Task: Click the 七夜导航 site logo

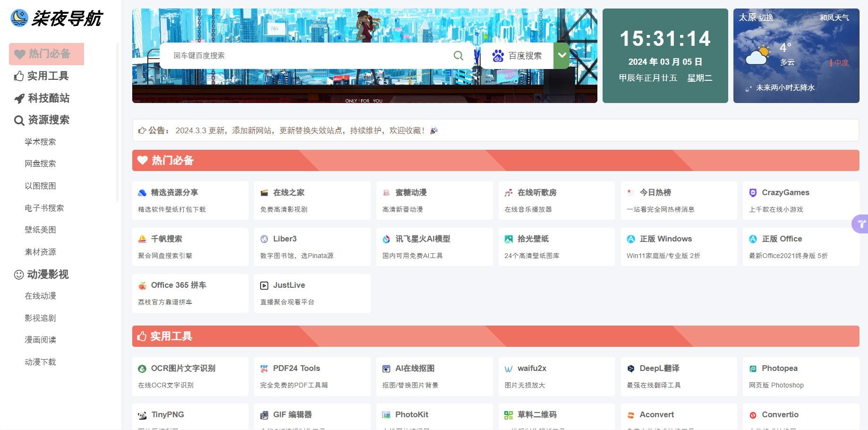Action: [57, 18]
